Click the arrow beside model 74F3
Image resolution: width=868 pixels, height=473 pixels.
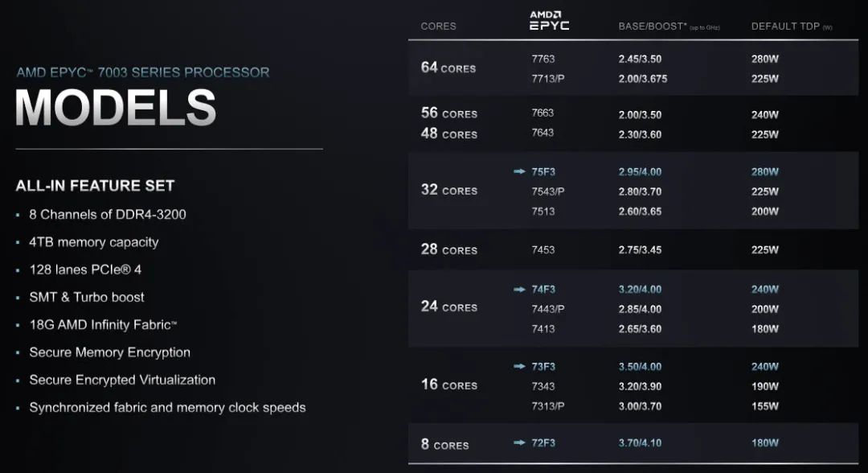[x=519, y=289]
